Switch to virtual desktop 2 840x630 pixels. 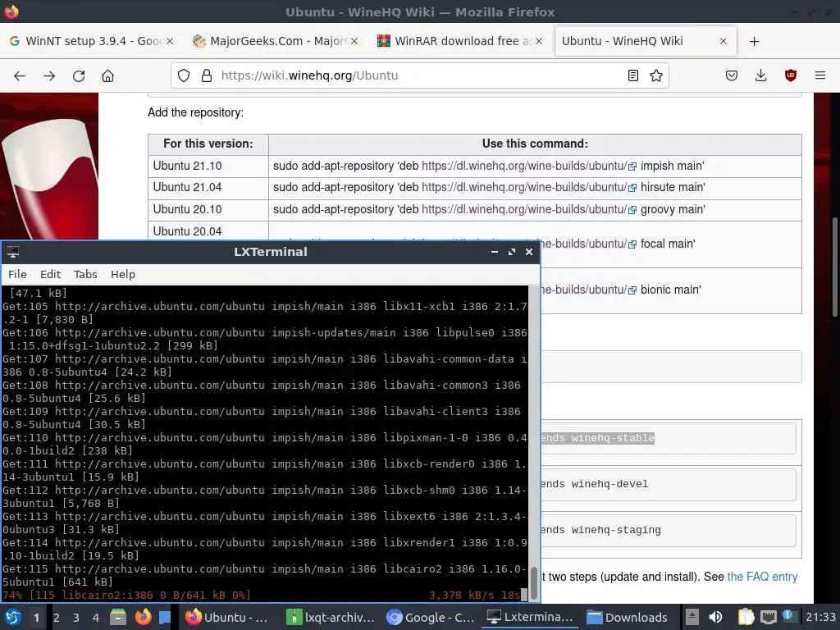point(57,618)
